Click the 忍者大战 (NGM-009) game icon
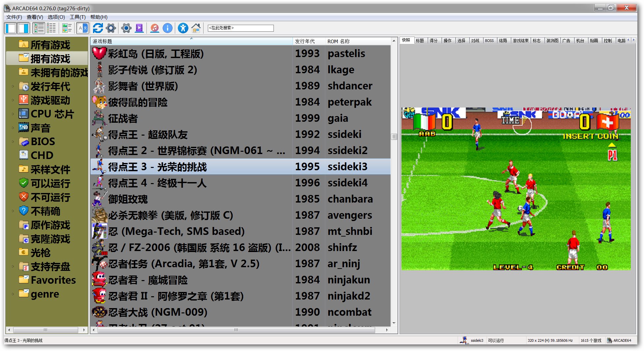 [x=99, y=312]
